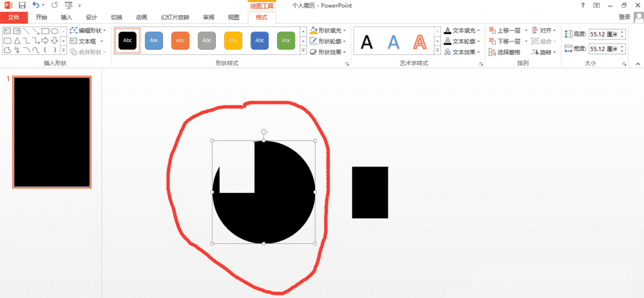Switch to the 开始 tab
The image size is (644, 298).
pos(41,17)
